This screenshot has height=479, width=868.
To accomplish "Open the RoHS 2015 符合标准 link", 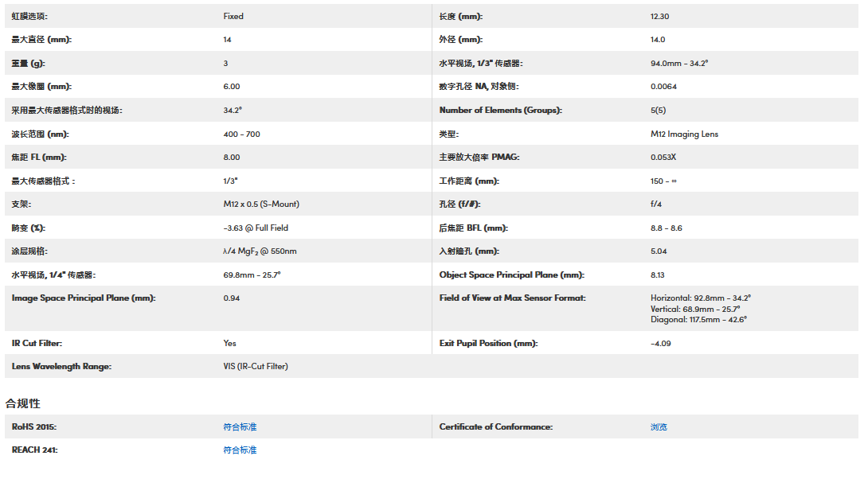I will pos(240,427).
